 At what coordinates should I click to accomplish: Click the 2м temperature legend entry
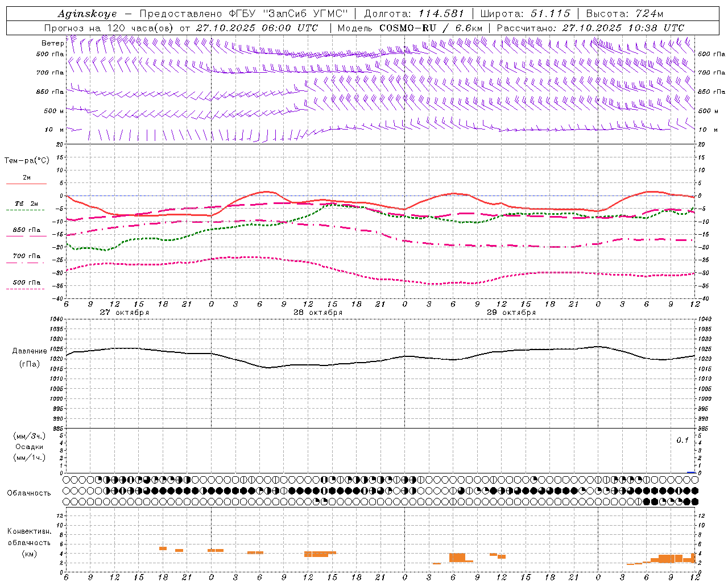pyautogui.click(x=26, y=178)
